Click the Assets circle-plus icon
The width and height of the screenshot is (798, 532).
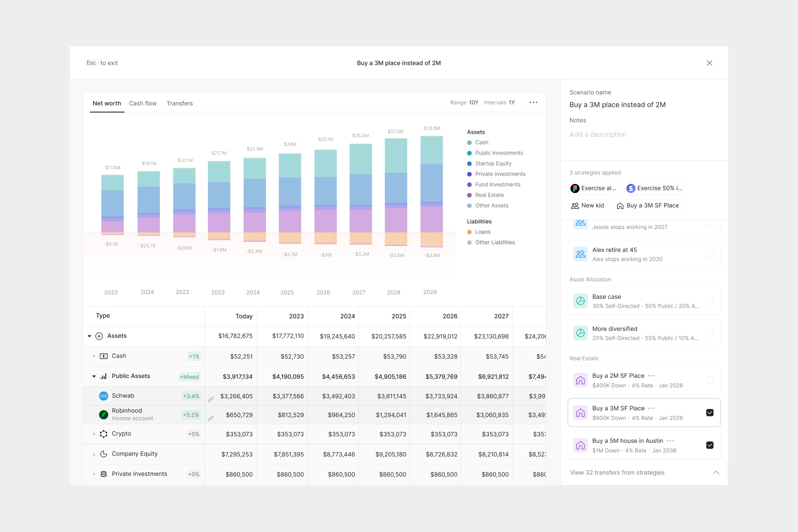99,336
